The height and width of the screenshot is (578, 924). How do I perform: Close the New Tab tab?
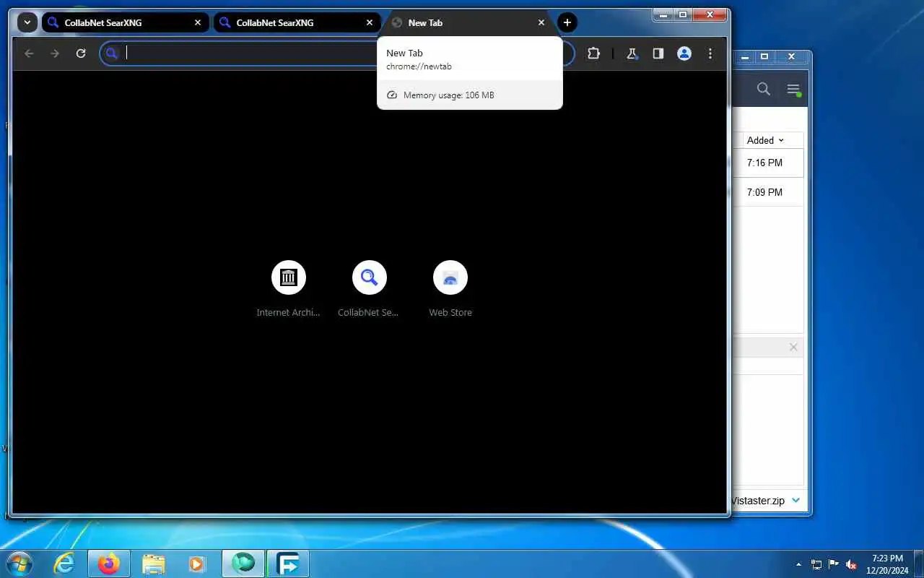(541, 22)
